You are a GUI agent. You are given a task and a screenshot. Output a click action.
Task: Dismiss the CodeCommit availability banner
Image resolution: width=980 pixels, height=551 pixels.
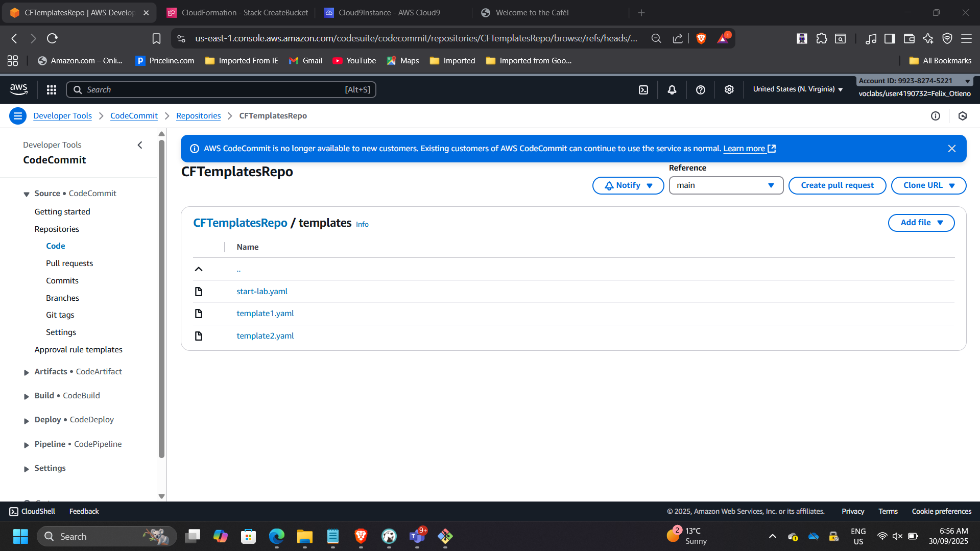coord(951,148)
